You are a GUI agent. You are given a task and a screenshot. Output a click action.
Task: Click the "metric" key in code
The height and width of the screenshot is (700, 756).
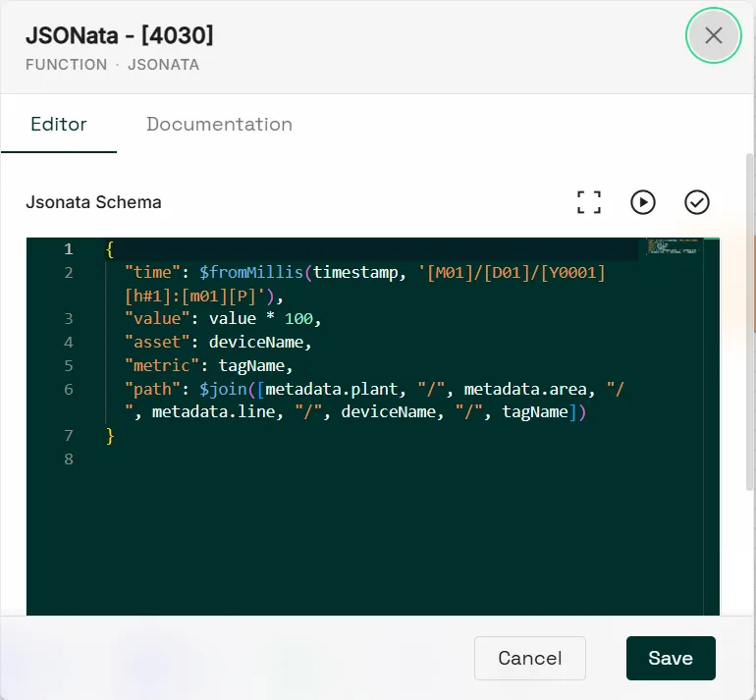coord(162,365)
